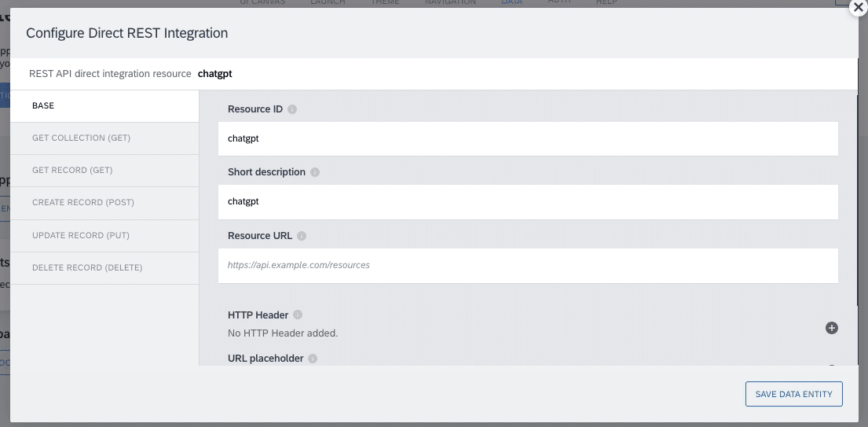Click the HTTP Header info icon
The width and height of the screenshot is (868, 427).
point(298,315)
